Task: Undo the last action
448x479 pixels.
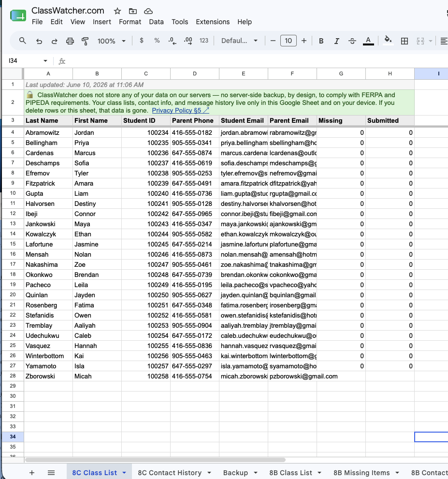Action: 39,41
